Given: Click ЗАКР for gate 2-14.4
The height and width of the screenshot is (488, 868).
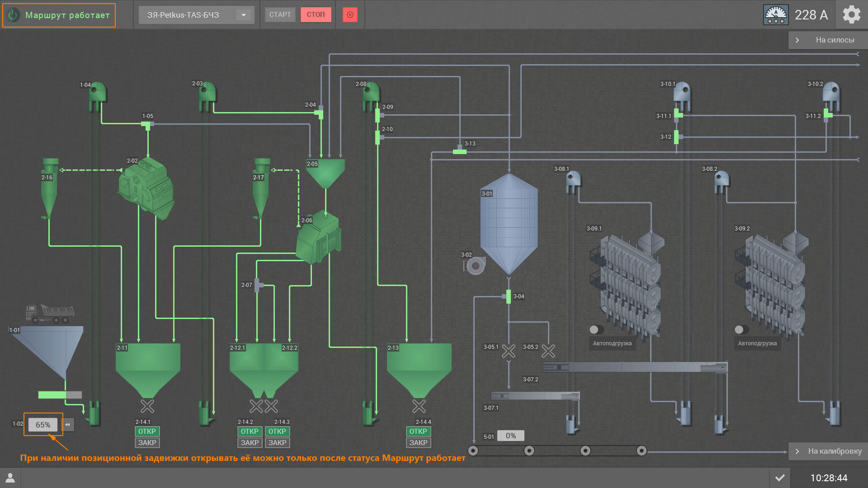Looking at the screenshot, I should [x=418, y=443].
